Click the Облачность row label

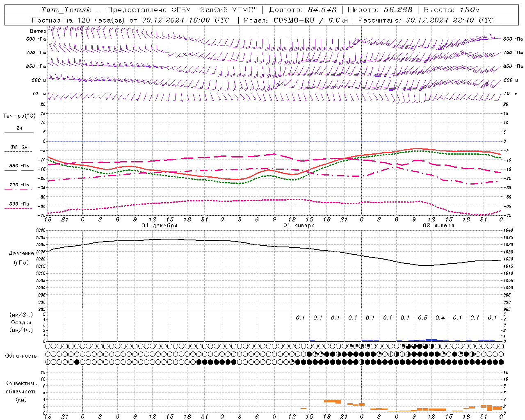(21, 356)
